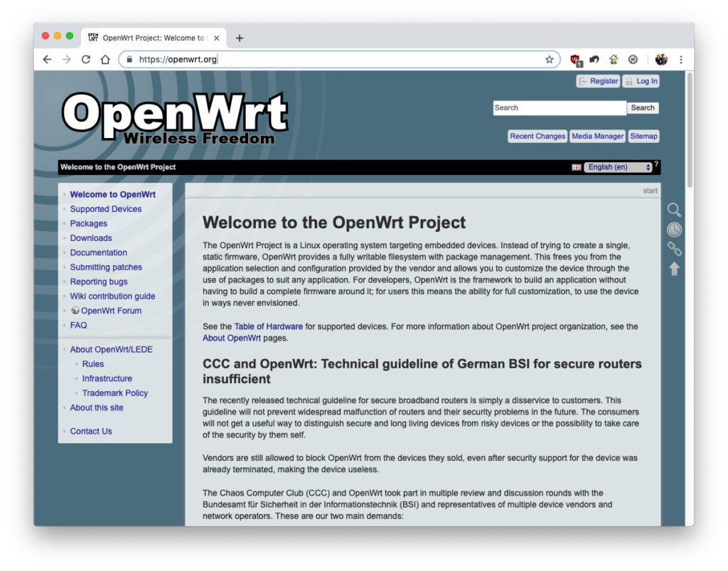Open old revisions via the clock icon
Screen dimensions: 728x571
pos(674,230)
